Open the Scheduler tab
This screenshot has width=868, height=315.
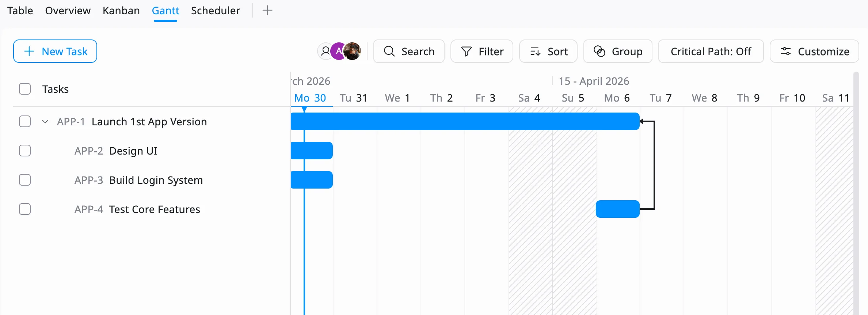(x=215, y=11)
